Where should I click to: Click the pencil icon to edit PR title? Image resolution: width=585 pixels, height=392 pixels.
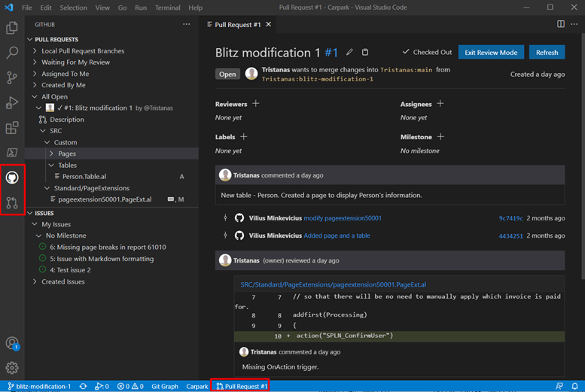[x=349, y=52]
